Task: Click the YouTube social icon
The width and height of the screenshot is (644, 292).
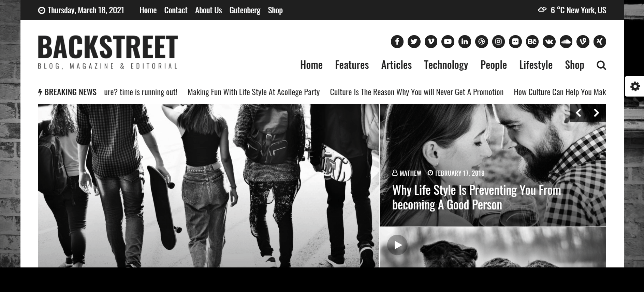Action: point(448,42)
